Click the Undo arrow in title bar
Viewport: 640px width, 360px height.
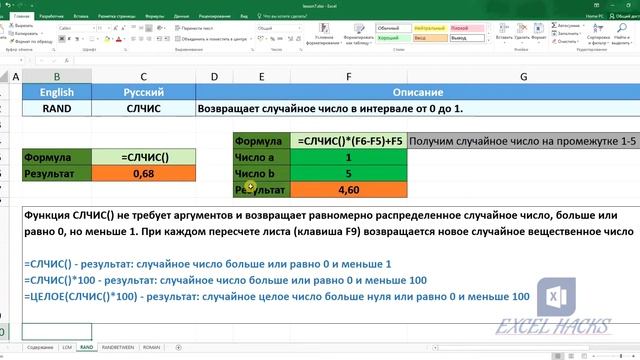coord(8,5)
